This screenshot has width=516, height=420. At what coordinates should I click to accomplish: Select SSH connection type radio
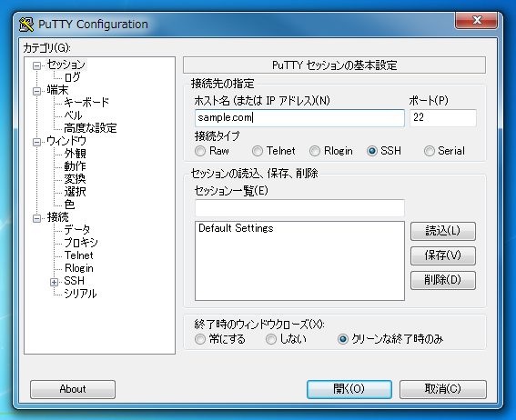pos(372,151)
